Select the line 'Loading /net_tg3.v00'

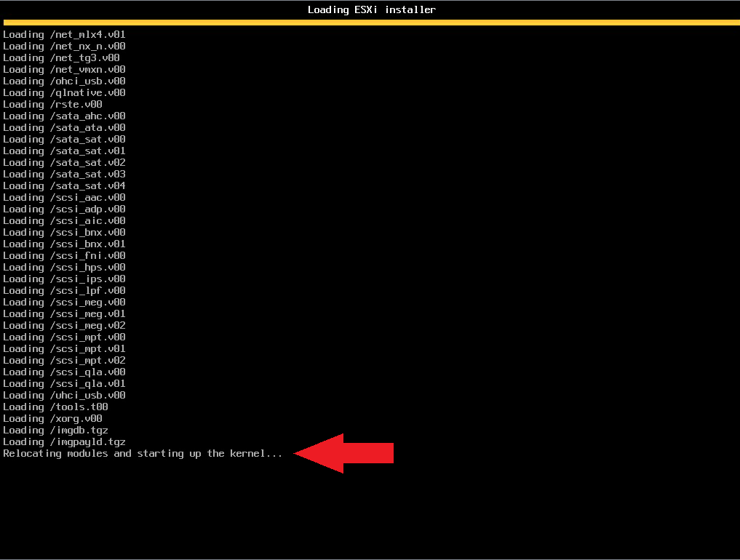[x=61, y=57]
